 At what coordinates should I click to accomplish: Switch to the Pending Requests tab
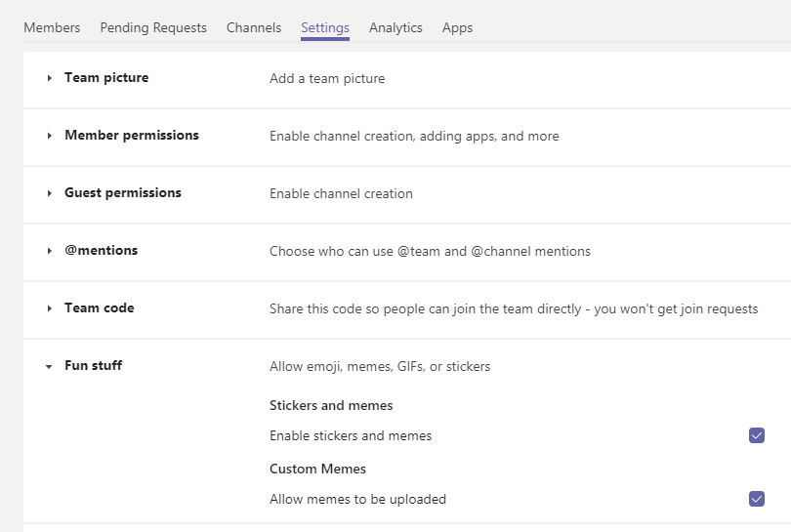[153, 27]
